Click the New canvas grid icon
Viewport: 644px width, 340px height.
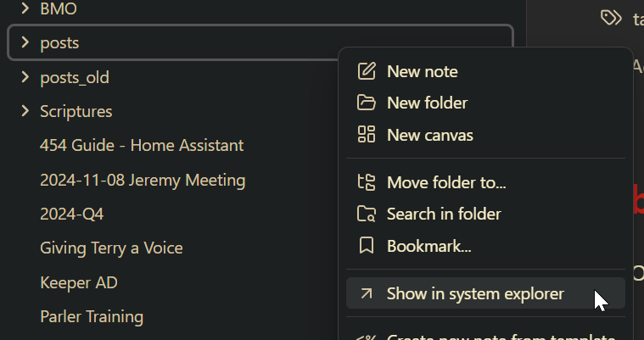pos(367,134)
